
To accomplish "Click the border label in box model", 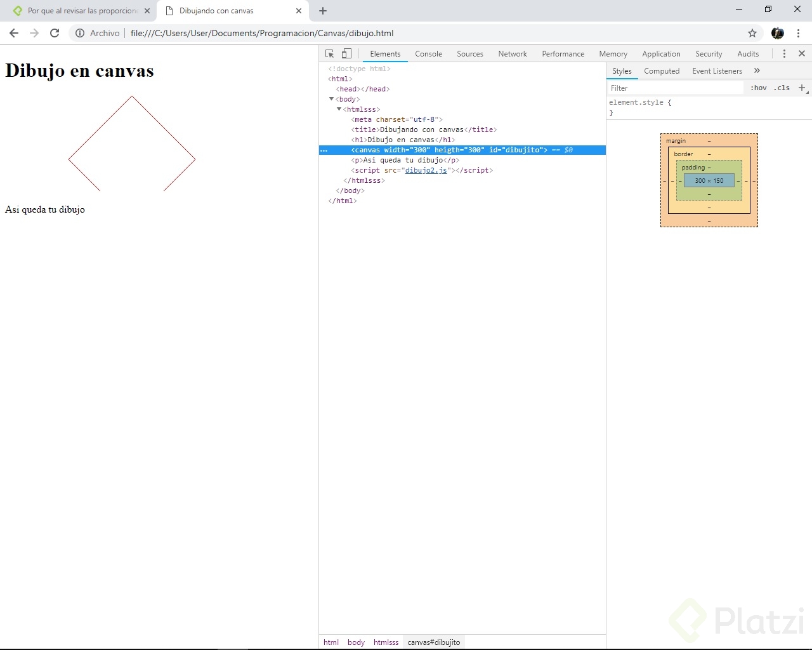I will 683,154.
